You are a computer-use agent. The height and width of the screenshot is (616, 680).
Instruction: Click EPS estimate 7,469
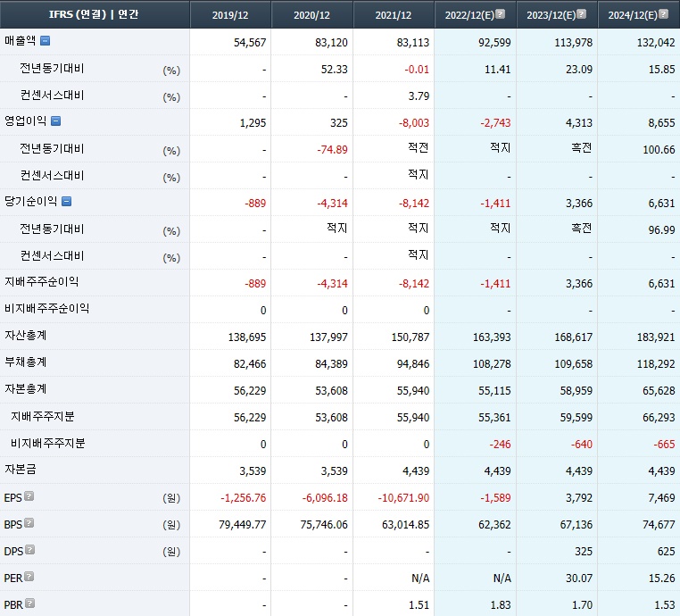click(661, 498)
